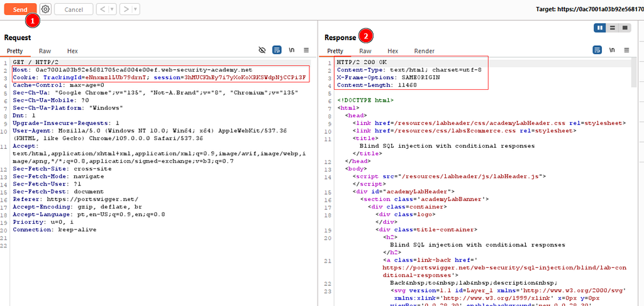Toggle \n non-printable characters in Request
Image resolution: width=644 pixels, height=306 pixels.
coord(292,50)
